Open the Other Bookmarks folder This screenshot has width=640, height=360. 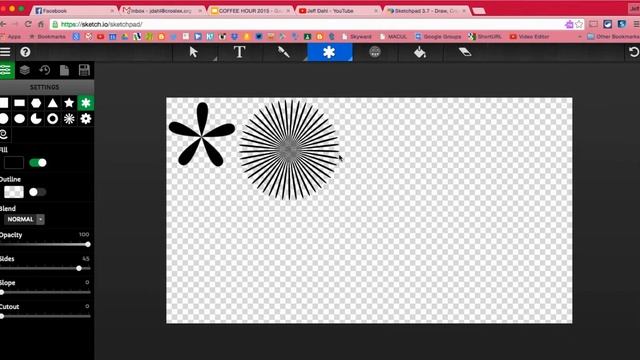[x=613, y=37]
